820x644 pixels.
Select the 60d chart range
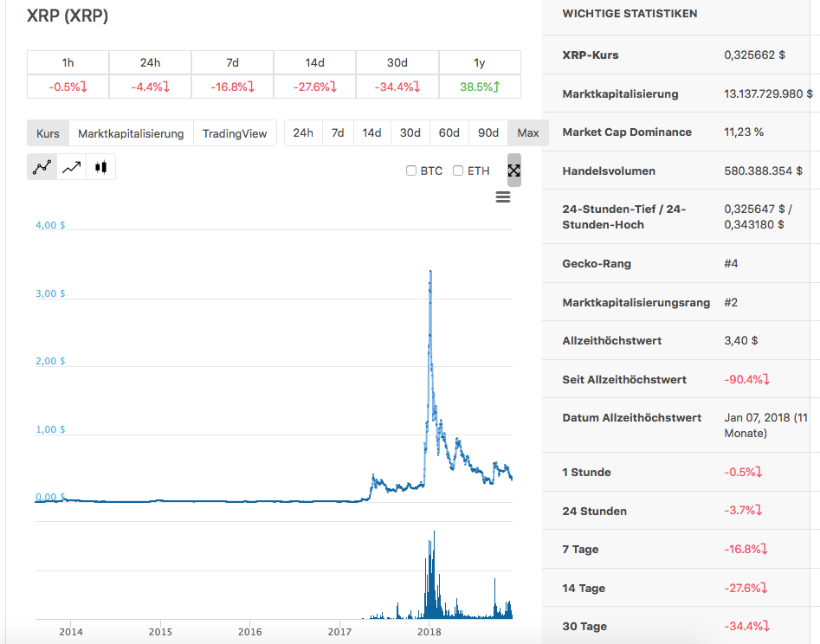(x=449, y=132)
